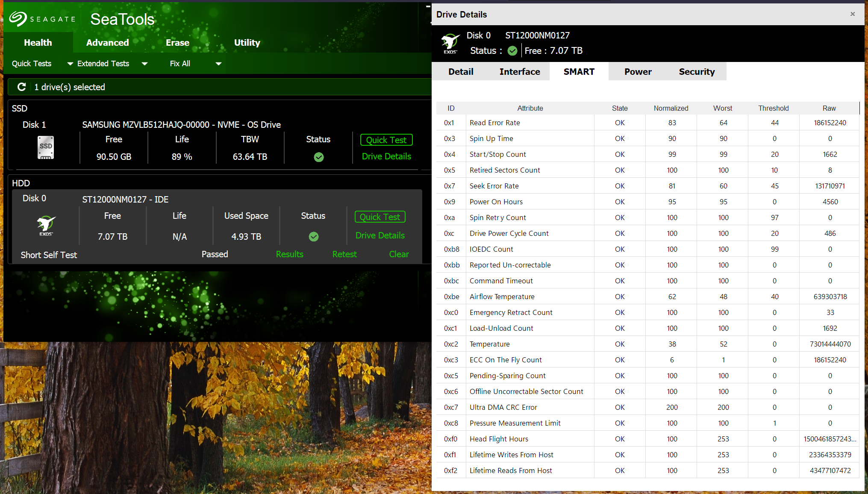Open the Health tab
868x494 pixels.
(x=38, y=42)
